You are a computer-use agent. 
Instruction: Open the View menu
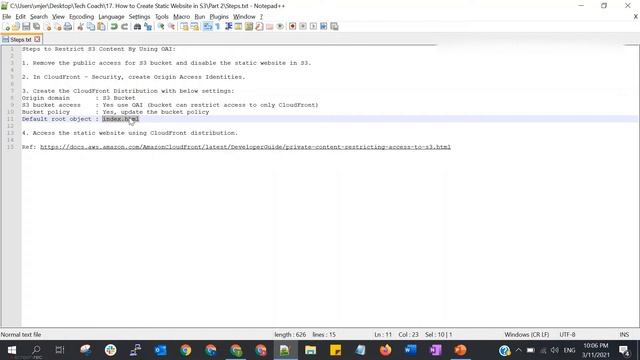(58, 17)
